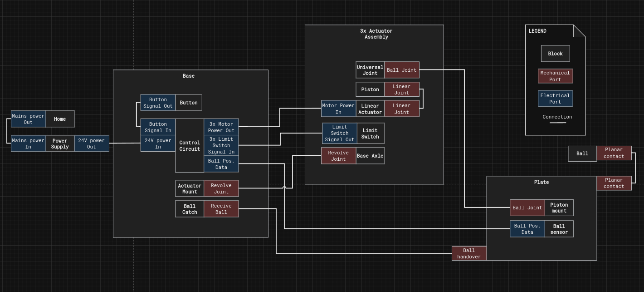The height and width of the screenshot is (292, 644).
Task: Click the 3x Limit Switch Signal In port
Action: (221, 145)
